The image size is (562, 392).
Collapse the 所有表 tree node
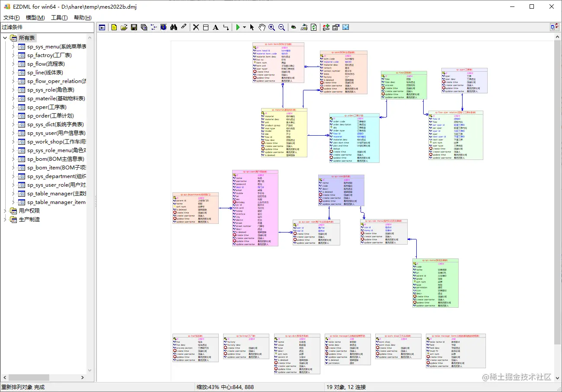(x=6, y=38)
